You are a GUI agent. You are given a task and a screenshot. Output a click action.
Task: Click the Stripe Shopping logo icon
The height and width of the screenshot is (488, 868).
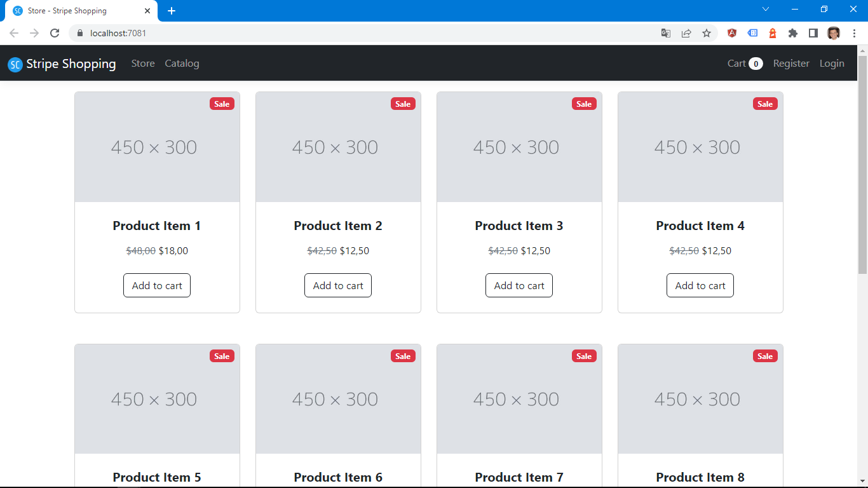(15, 64)
